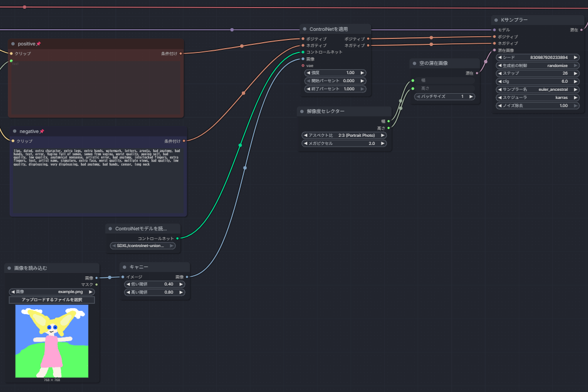Open the サンプラー名 euler_ancestral dropdown
588x392 pixels.
click(537, 90)
